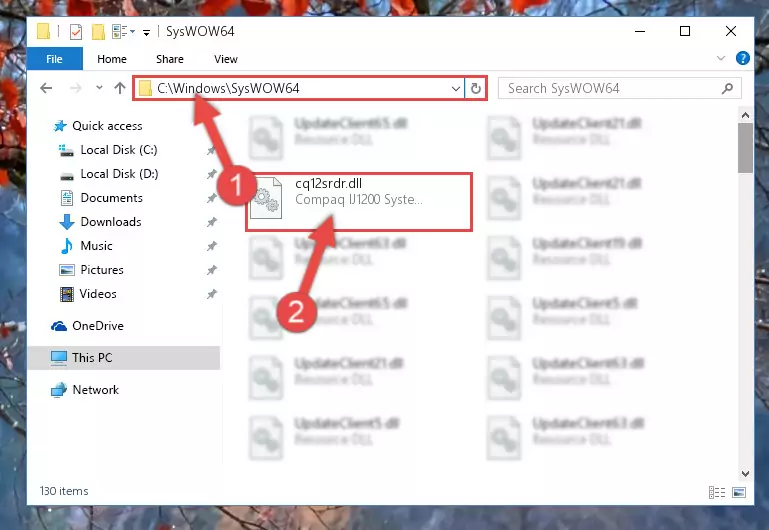Screen dimensions: 769x530
Task: Click the vertical scrollbar thumb
Action: click(x=745, y=148)
